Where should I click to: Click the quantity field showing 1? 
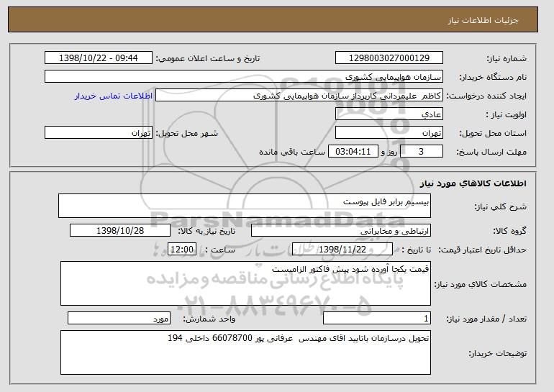(377, 318)
